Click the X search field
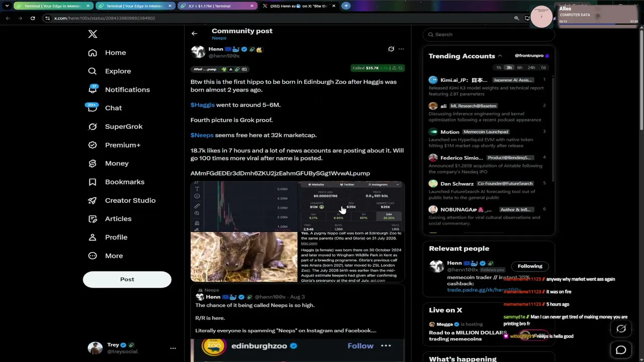The image size is (644, 362). (x=489, y=35)
